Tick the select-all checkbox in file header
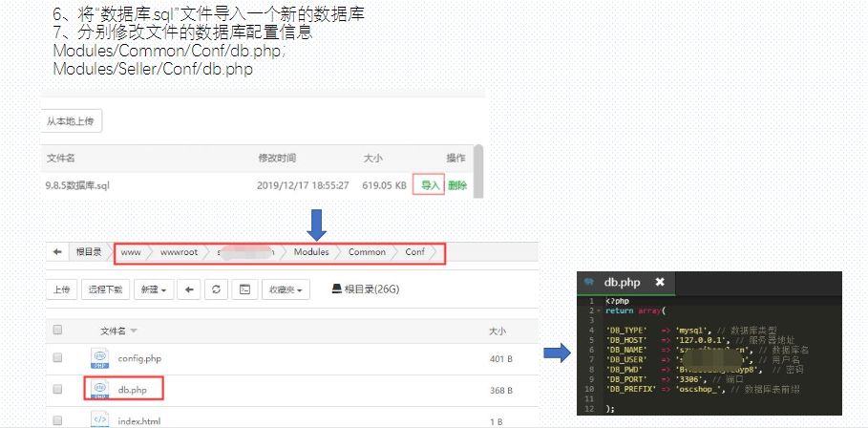 tap(57, 330)
